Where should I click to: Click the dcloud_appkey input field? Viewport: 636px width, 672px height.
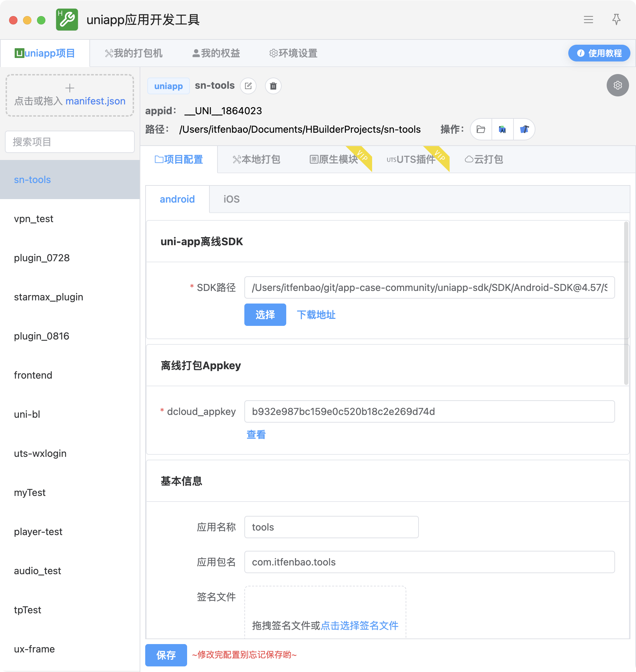pyautogui.click(x=429, y=411)
